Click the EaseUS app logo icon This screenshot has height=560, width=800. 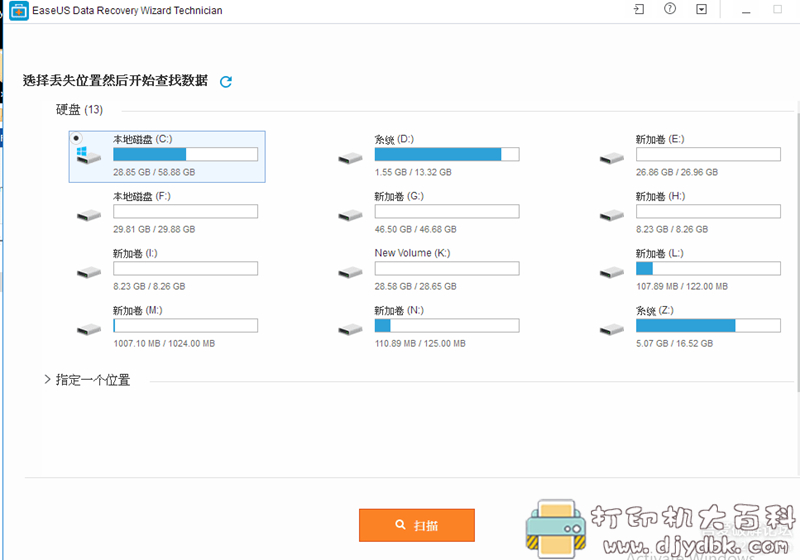(19, 11)
